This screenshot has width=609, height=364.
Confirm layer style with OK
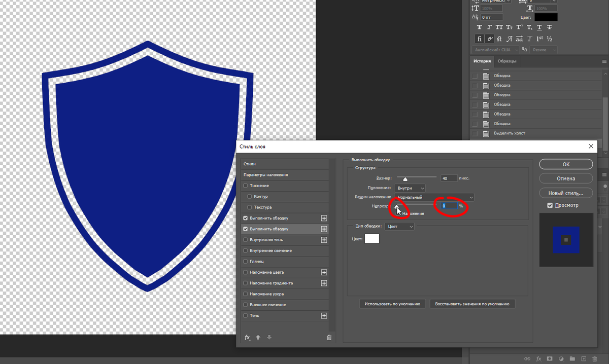coord(566,164)
